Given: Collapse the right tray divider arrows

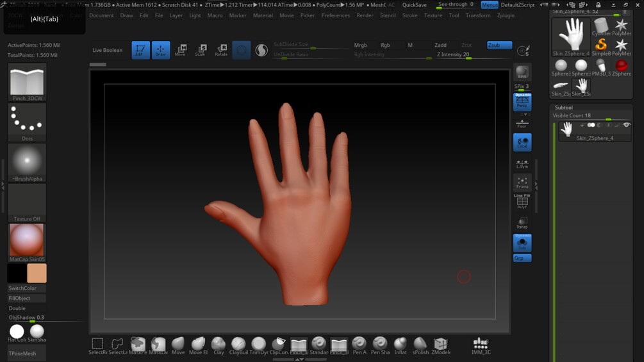Looking at the screenshot, I should tap(536, 186).
